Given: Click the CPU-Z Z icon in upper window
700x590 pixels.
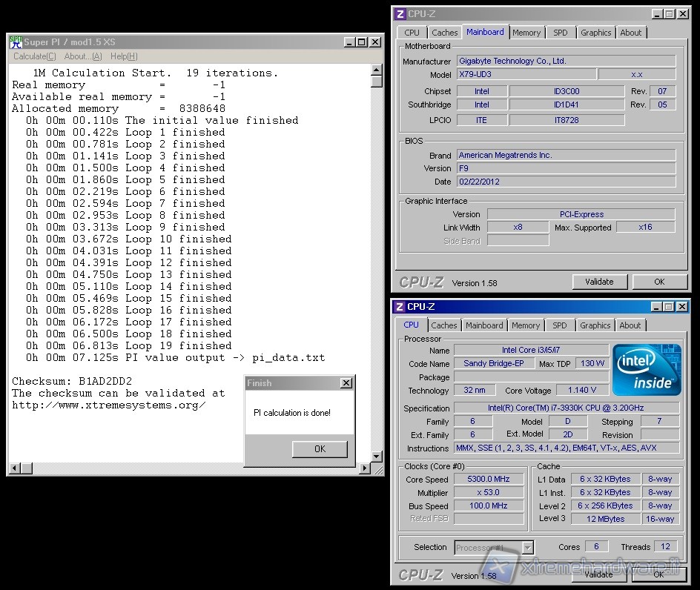Looking at the screenshot, I should 400,14.
